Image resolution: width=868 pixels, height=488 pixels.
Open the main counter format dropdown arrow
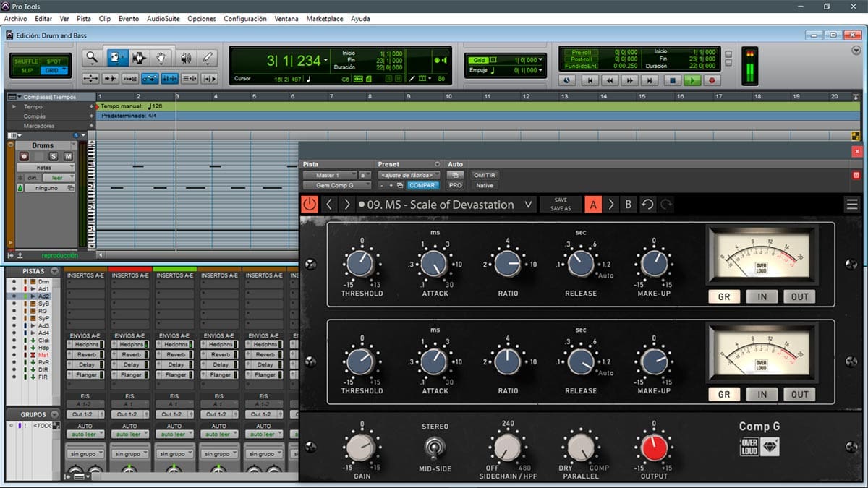(x=326, y=60)
